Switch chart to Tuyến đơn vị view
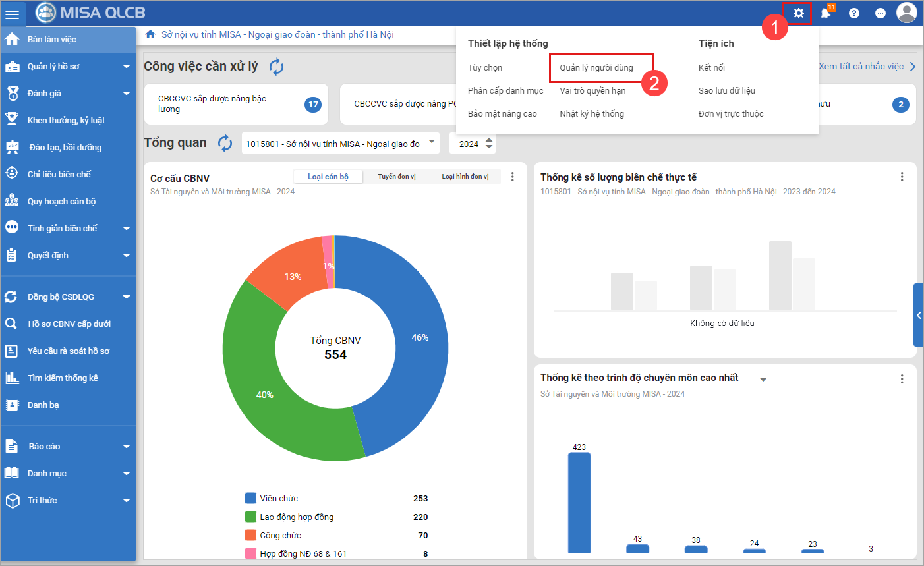Viewport: 924px width, 566px height. click(x=396, y=177)
